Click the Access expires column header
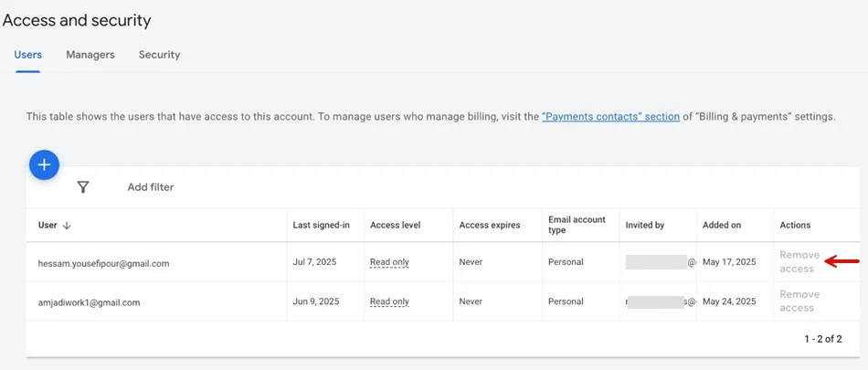Image resolution: width=868 pixels, height=370 pixels. point(490,226)
